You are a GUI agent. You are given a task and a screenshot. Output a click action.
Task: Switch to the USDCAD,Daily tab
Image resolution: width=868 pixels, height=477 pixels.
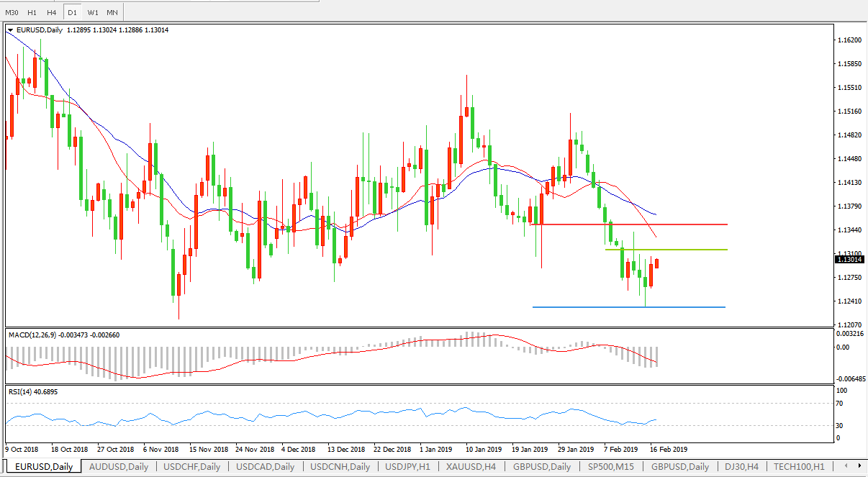tap(265, 466)
